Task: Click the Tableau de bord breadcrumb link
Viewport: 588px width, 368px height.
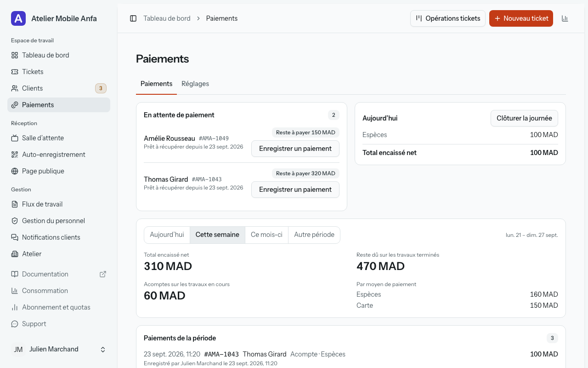Action: 167,18
